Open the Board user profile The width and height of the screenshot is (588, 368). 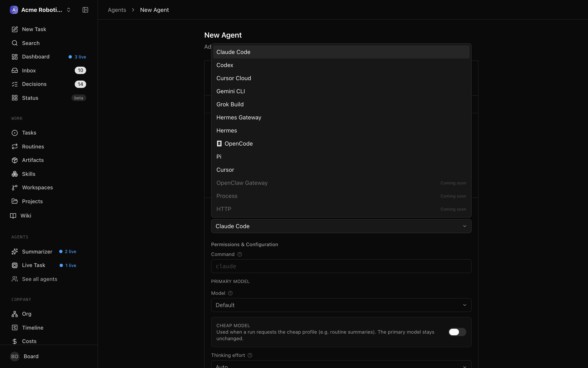[49, 356]
